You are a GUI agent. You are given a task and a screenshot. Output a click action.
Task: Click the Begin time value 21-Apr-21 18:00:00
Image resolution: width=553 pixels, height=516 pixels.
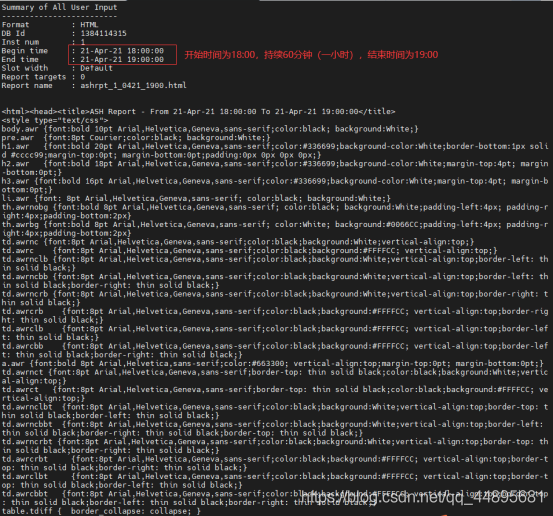point(122,51)
